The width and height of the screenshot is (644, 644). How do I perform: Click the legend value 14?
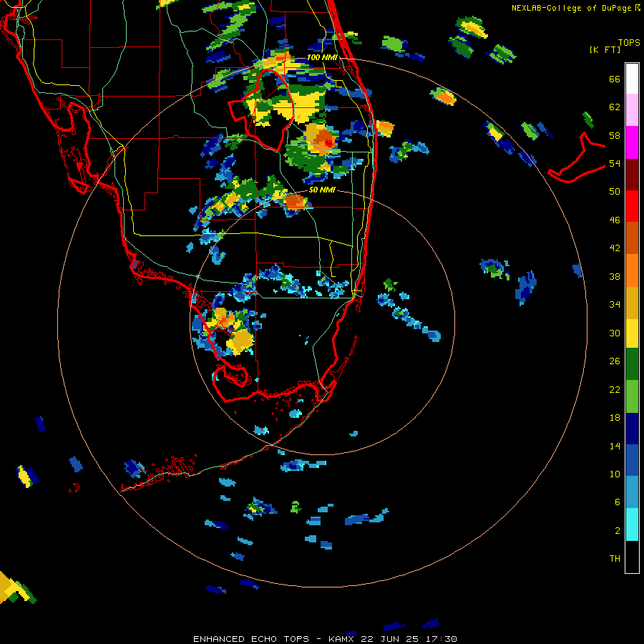615,446
